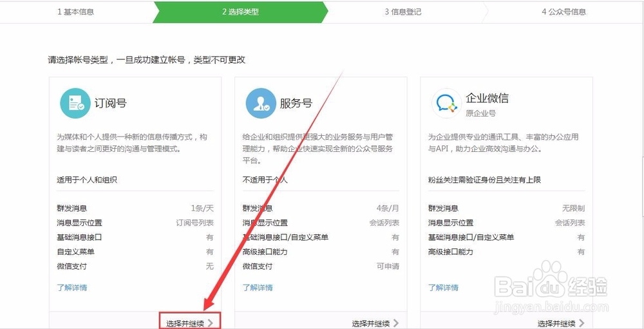
Task: Click 粉丝关注需验证身份且关注有上限 text
Action: (485, 180)
